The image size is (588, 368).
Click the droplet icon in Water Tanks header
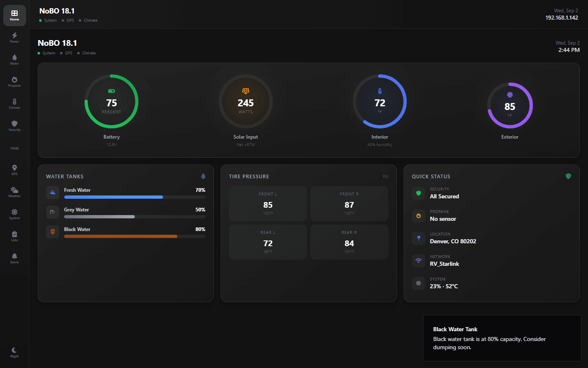click(203, 176)
